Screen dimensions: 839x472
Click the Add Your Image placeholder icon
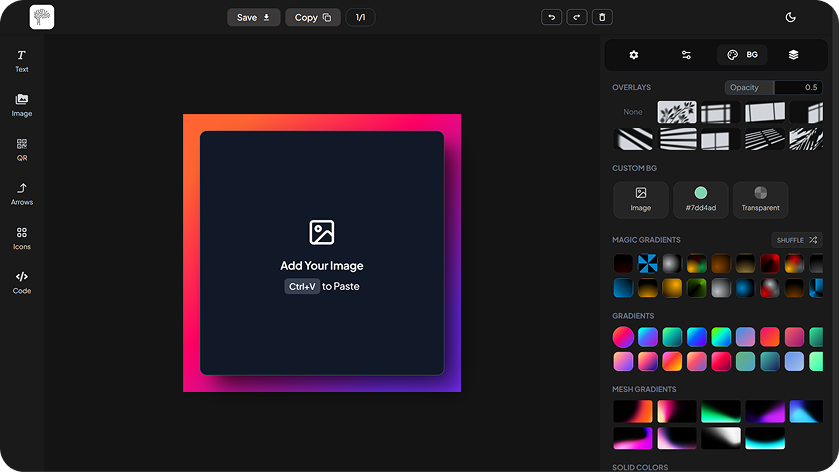point(322,232)
